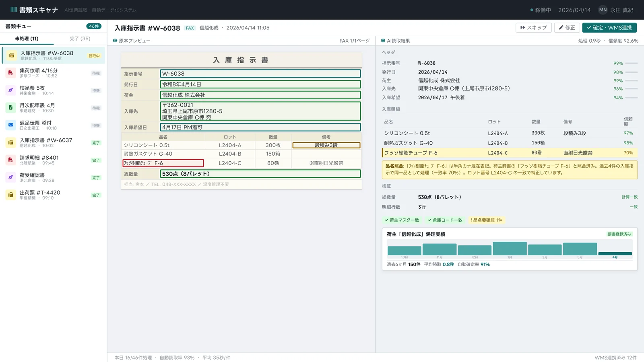Screen dimensions: 644x362
Task: Click the FAX 1/1ページ indicator
Action: 354,41
